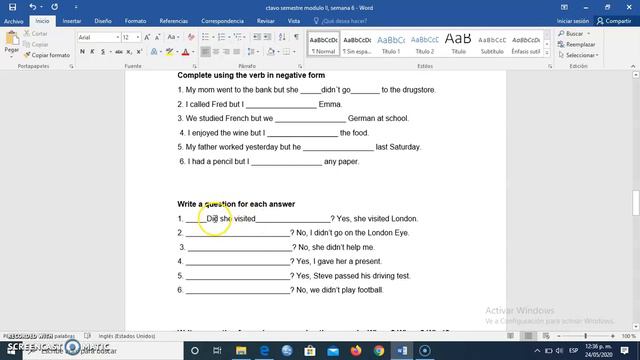Open the Párrafo dialog launcher

click(x=300, y=66)
